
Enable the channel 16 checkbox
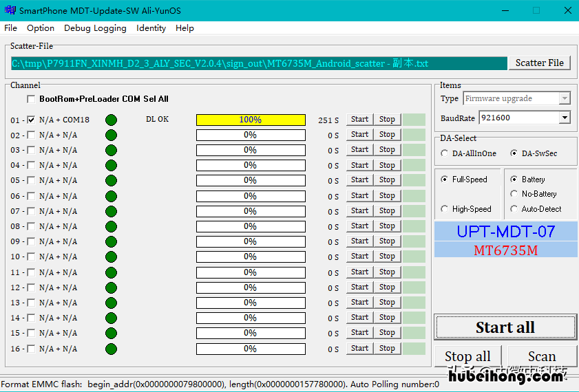31,349
